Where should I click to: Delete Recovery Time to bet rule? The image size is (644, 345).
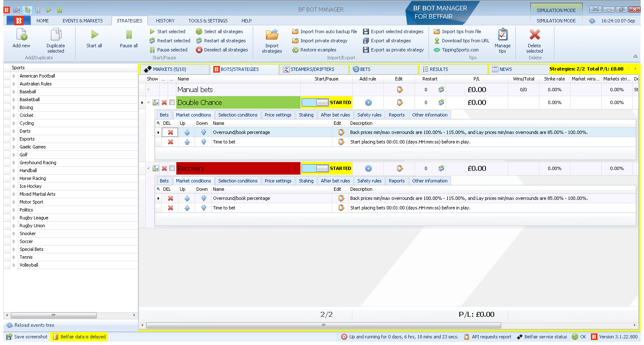(171, 208)
